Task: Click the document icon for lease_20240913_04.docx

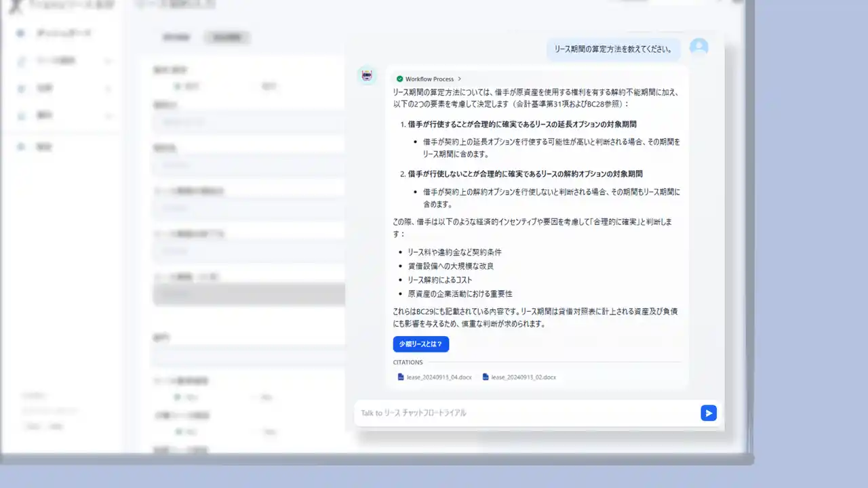Action: click(x=401, y=377)
